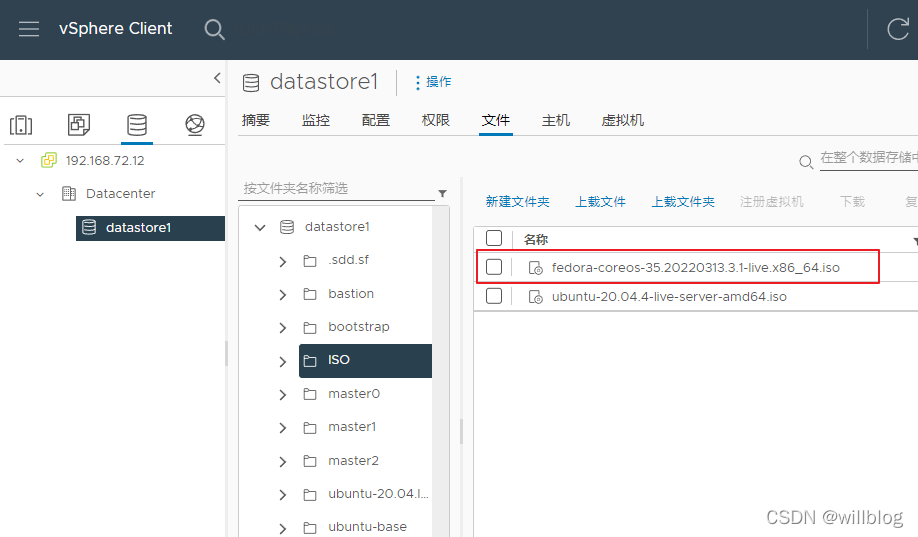Image resolution: width=918 pixels, height=537 pixels.
Task: Click the .sdd.sf folder icon
Action: pos(310,261)
